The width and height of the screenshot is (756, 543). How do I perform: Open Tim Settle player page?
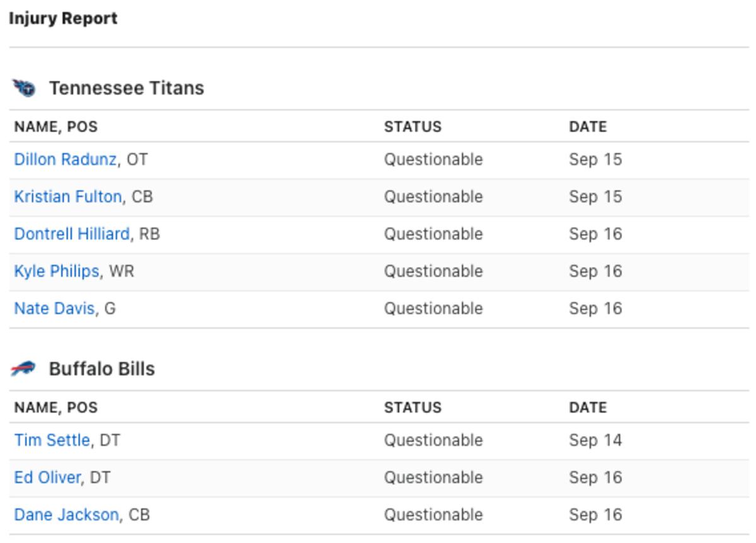coord(52,440)
